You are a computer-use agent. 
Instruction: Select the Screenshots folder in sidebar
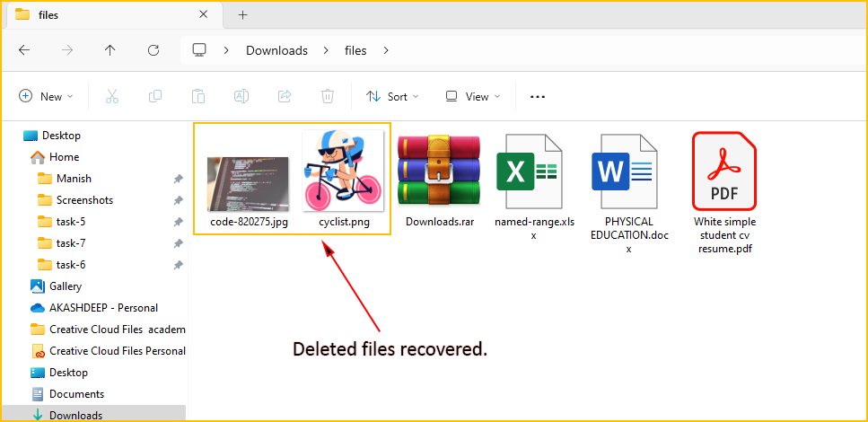click(x=84, y=200)
